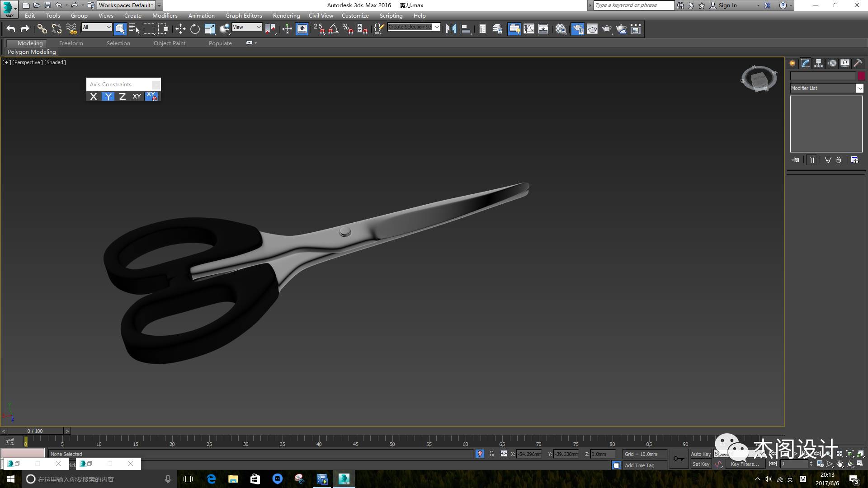868x488 pixels.
Task: Expand the selection filter All dropdown
Action: click(108, 27)
